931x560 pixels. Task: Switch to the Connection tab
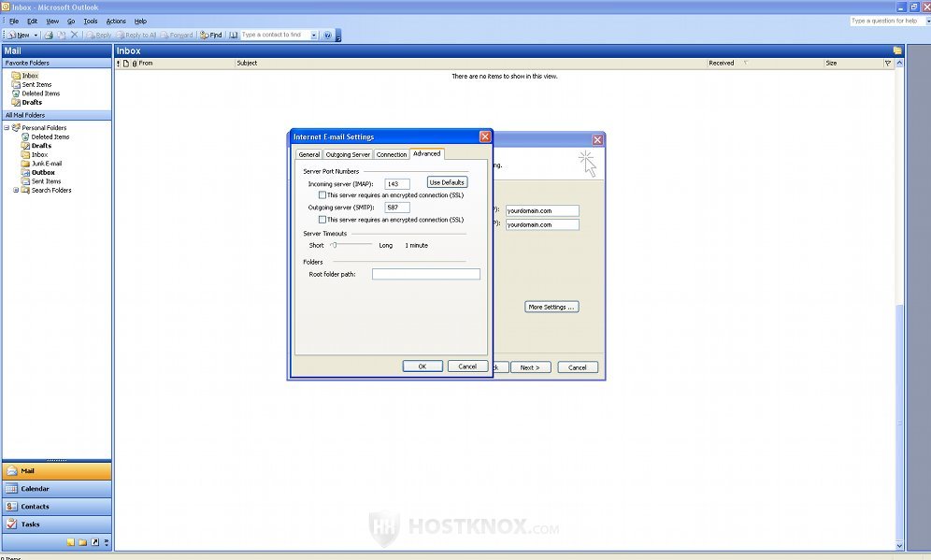pyautogui.click(x=392, y=154)
